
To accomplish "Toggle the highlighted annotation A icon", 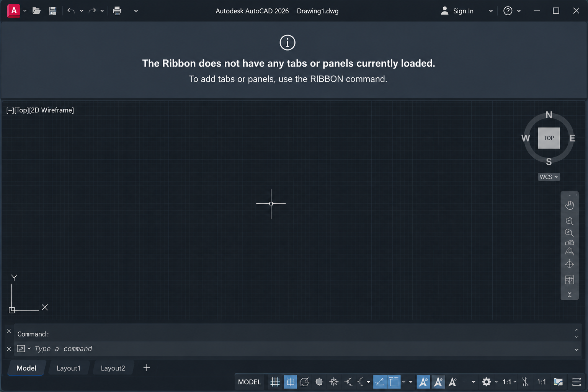I will click(x=423, y=382).
